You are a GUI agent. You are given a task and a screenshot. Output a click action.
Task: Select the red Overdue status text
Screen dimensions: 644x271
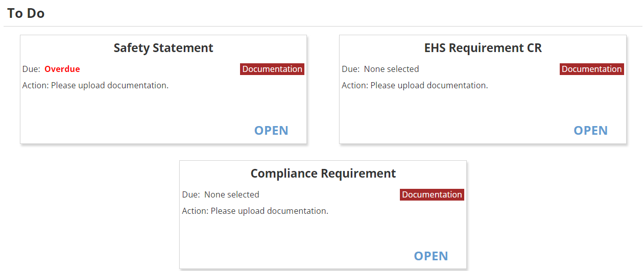(x=62, y=69)
